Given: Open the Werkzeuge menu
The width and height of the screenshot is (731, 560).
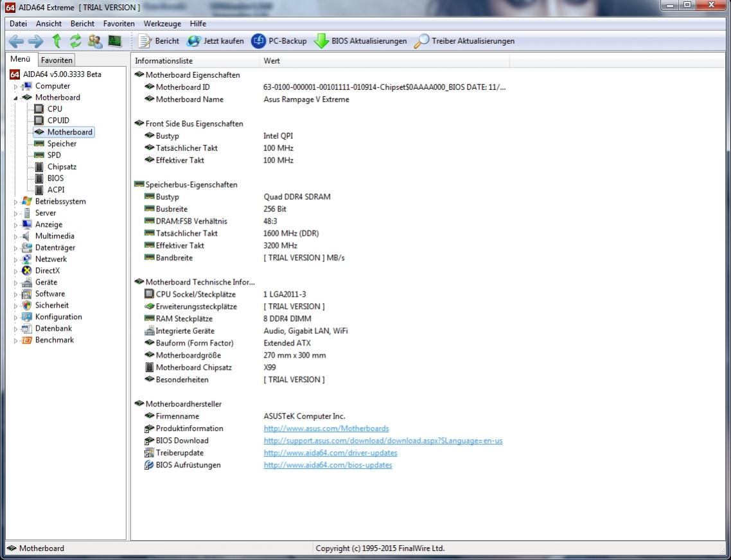Looking at the screenshot, I should click(x=162, y=23).
